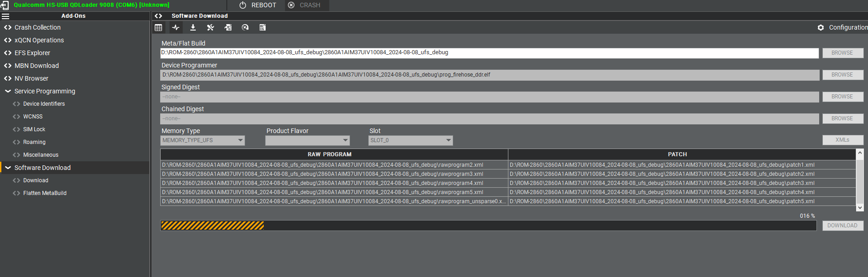
Task: Open the Slot dropdown
Action: pos(410,140)
